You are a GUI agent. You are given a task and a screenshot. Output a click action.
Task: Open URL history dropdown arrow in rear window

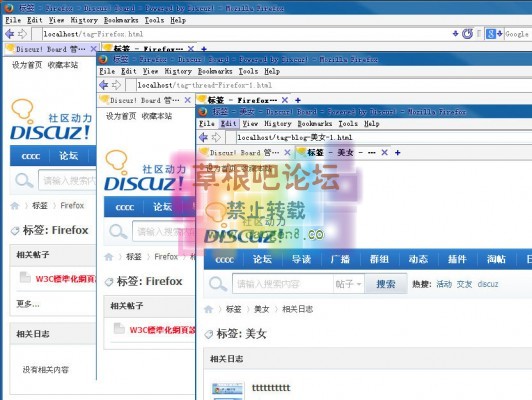[455, 34]
